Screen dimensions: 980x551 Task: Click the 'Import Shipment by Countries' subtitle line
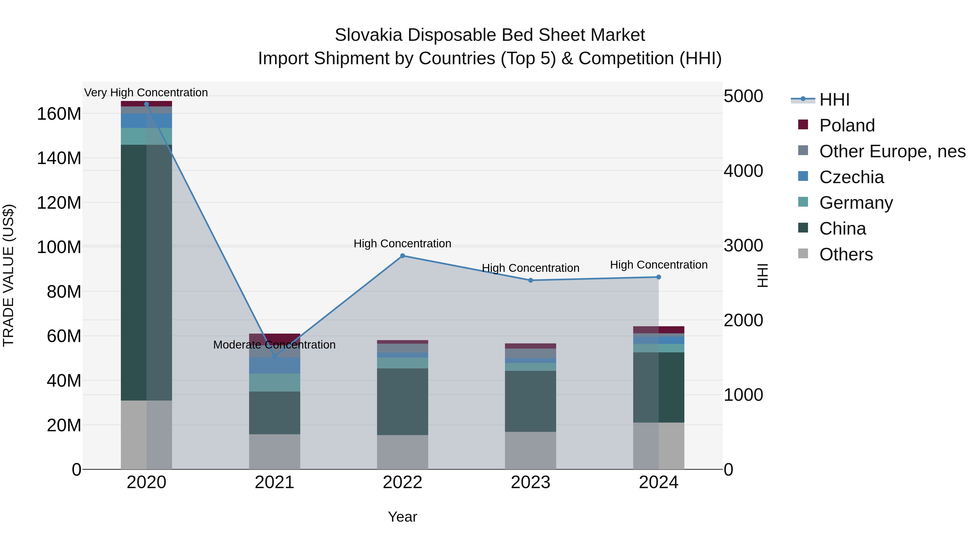[490, 59]
